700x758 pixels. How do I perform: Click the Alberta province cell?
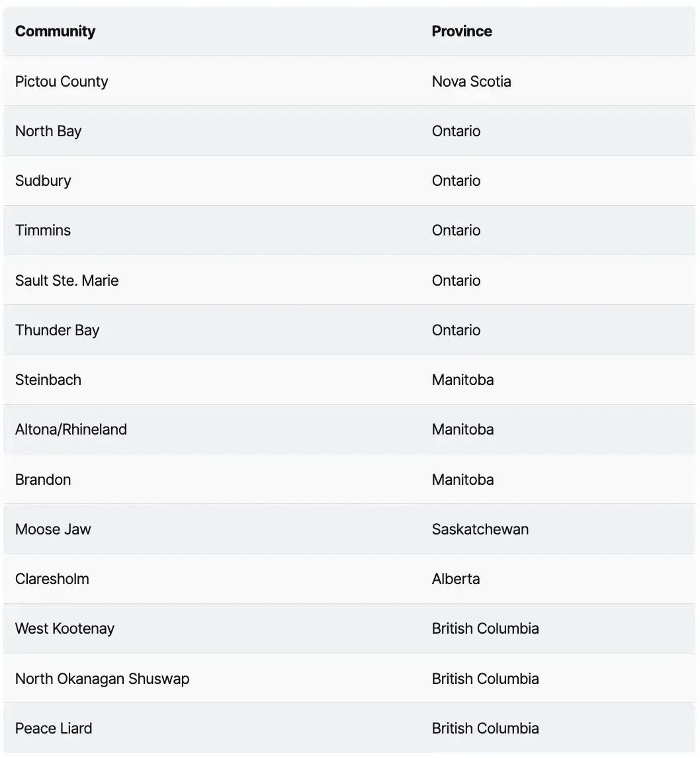(x=456, y=579)
